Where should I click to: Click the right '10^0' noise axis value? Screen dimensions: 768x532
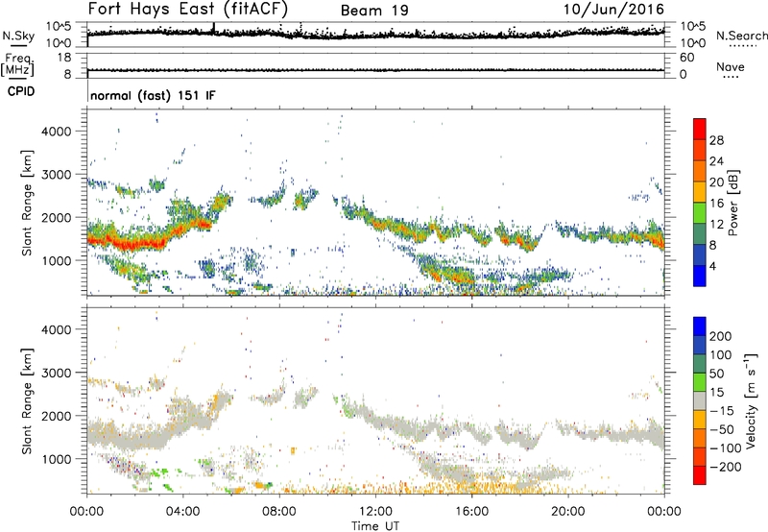tap(692, 43)
